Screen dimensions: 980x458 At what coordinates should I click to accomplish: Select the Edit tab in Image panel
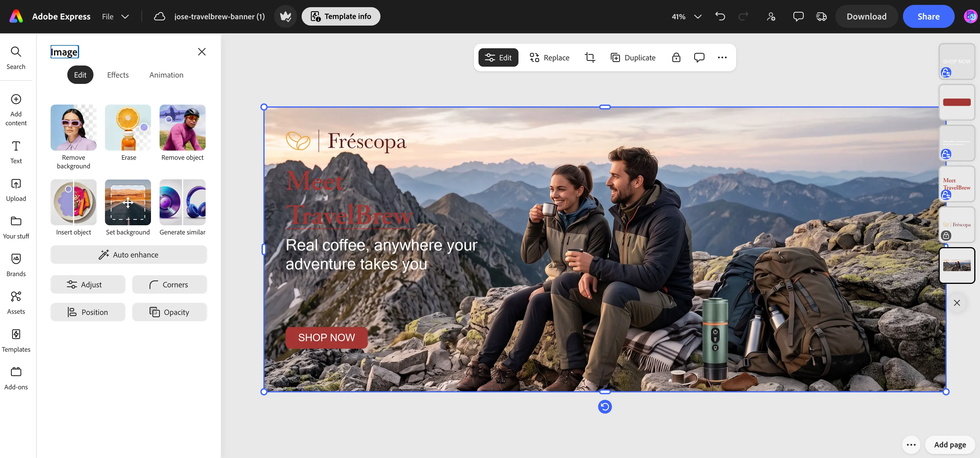[x=80, y=75]
